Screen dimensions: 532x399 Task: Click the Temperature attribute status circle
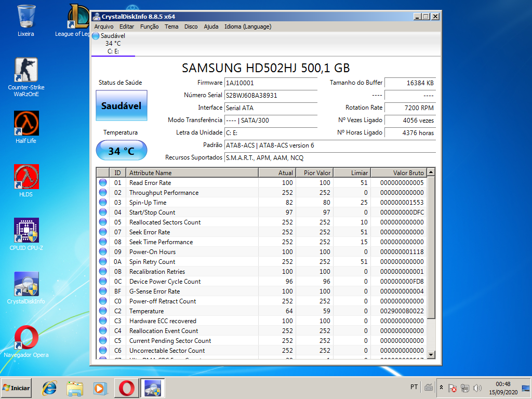[103, 311]
